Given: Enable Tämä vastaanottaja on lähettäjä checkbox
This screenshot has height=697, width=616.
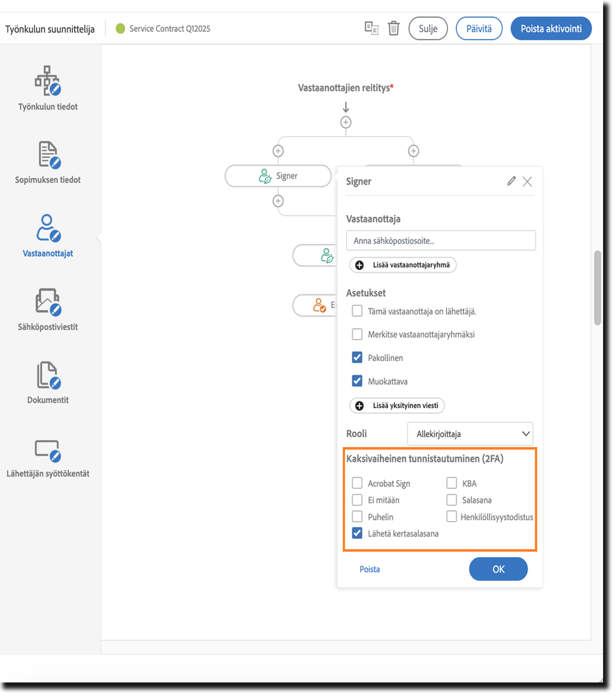Looking at the screenshot, I should coord(357,311).
